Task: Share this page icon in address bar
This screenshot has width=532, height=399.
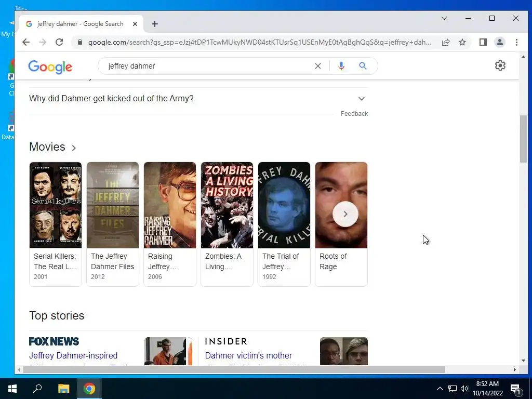Action: (446, 42)
